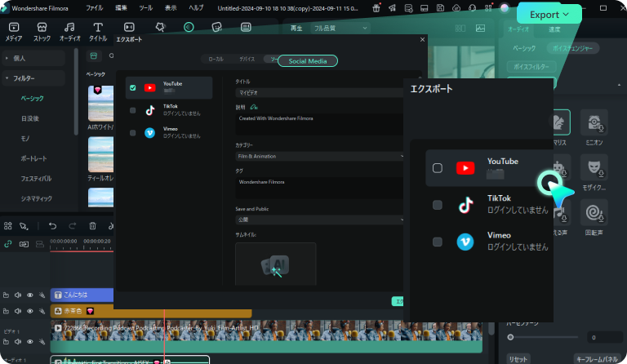This screenshot has height=364, width=627.
Task: Lock the 赤茶色 track with lock icon
Action: tap(6, 311)
